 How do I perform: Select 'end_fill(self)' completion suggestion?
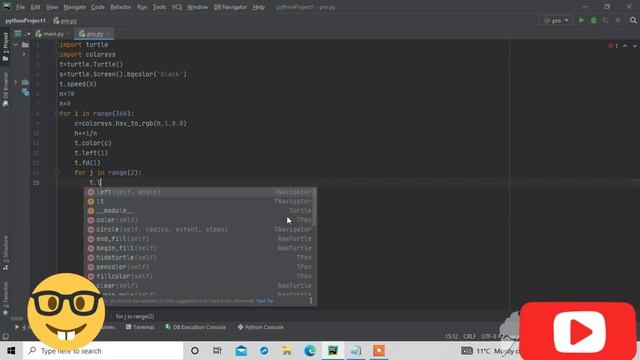[200, 239]
